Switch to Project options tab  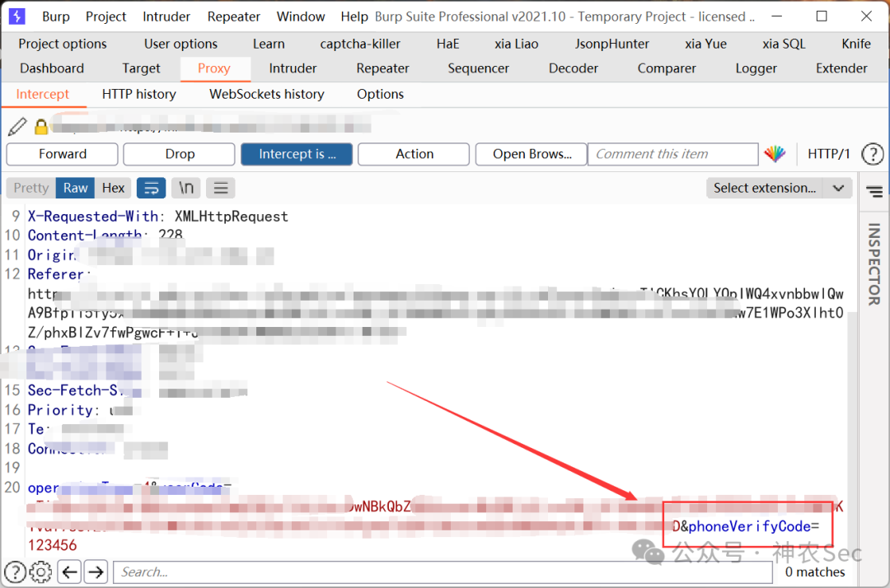tap(63, 44)
